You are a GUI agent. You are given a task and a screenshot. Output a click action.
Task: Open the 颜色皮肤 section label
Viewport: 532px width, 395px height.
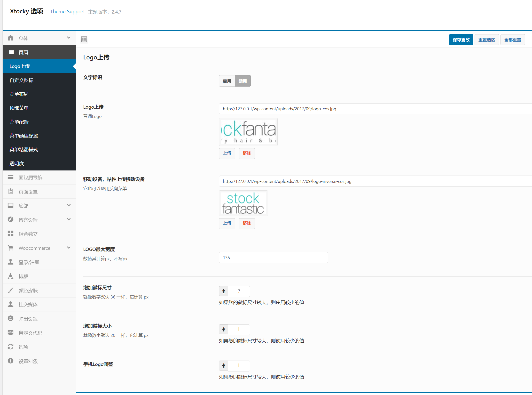28,290
